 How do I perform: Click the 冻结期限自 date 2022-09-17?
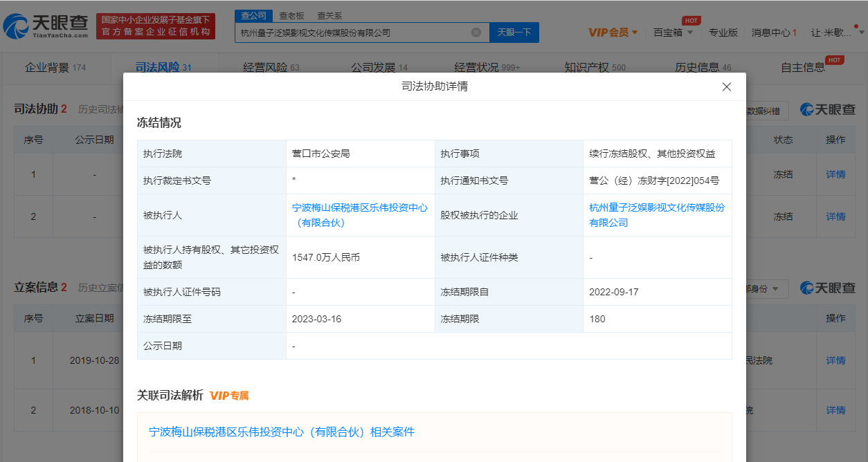pyautogui.click(x=614, y=292)
